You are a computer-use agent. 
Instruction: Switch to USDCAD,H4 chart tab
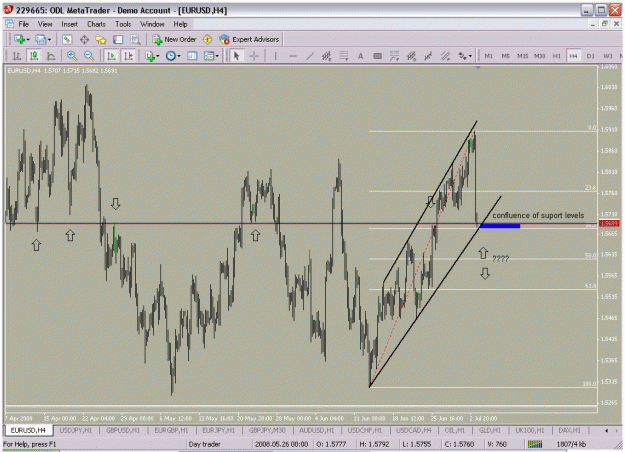pos(414,430)
